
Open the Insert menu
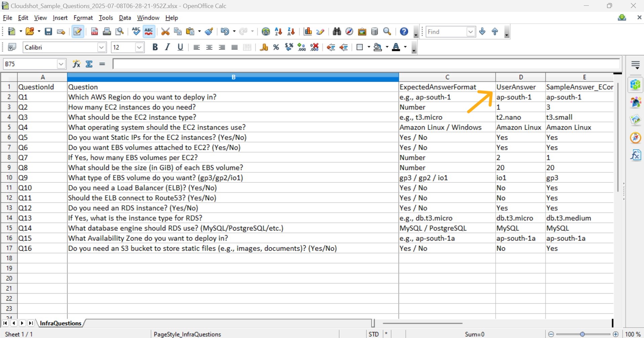click(60, 18)
